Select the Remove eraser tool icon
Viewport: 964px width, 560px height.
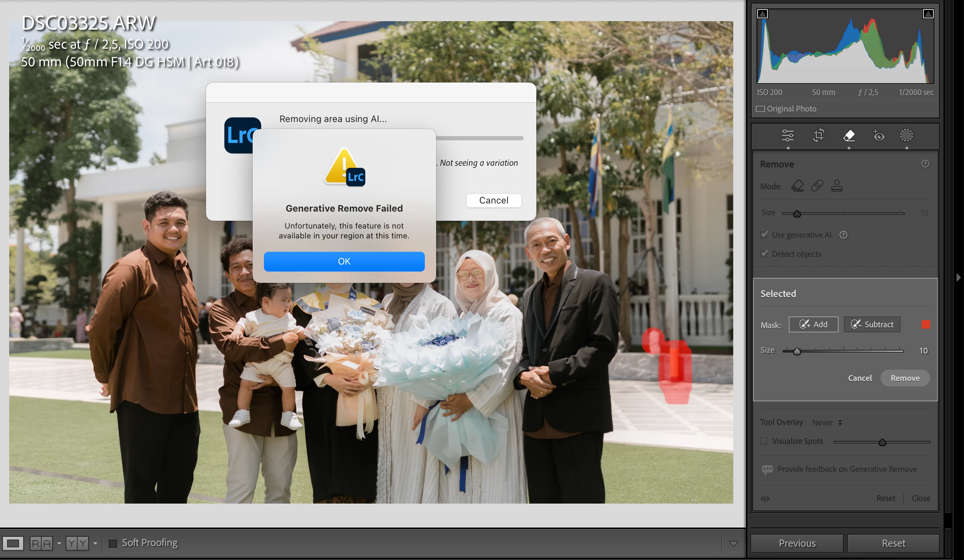[x=849, y=135]
